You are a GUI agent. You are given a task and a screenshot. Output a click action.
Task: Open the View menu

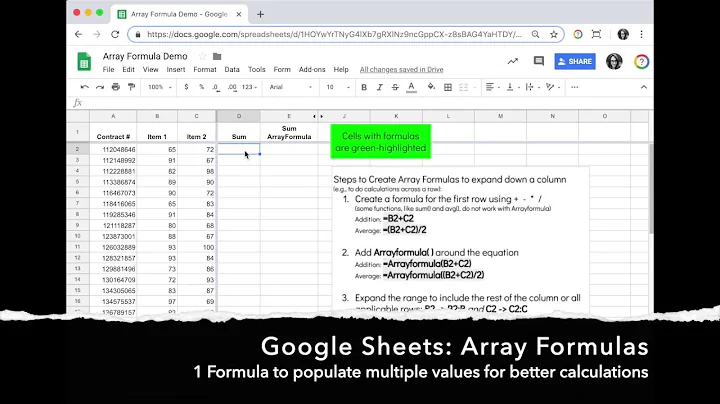[x=150, y=69]
